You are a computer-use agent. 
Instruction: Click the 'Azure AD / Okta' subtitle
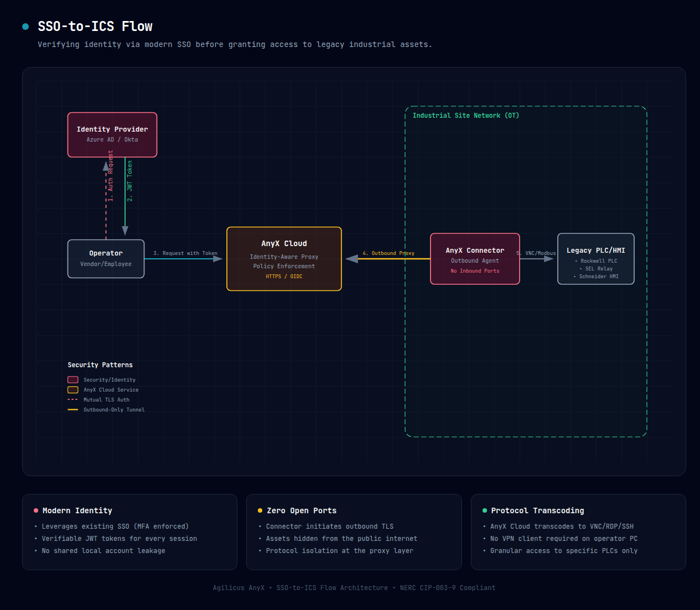(112, 140)
